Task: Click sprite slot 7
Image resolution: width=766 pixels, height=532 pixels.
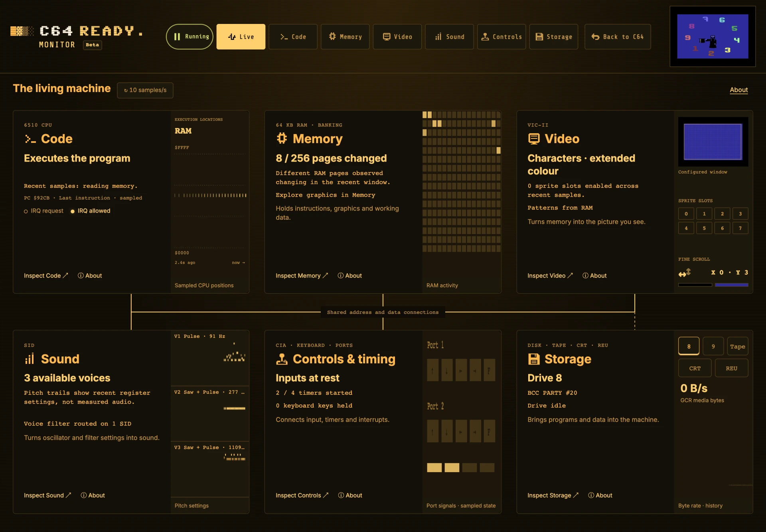Action: point(740,228)
